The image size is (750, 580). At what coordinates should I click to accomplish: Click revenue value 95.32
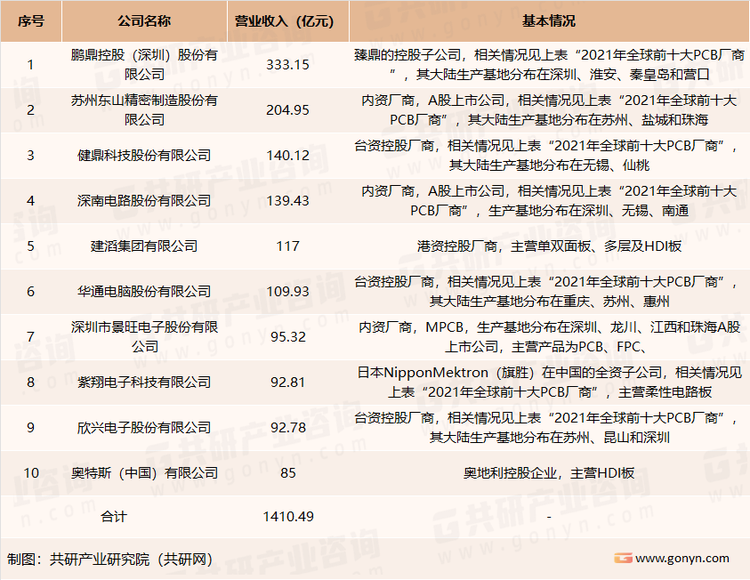[288, 337]
